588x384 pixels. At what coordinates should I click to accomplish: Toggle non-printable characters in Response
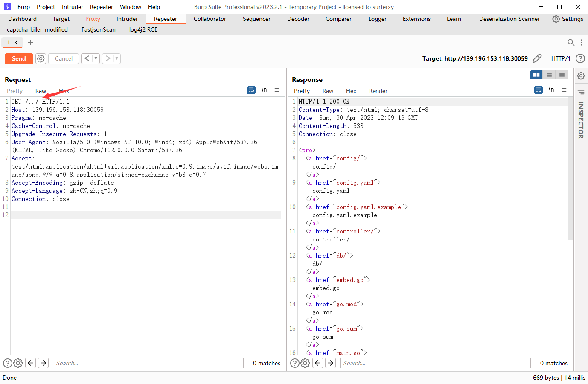point(551,90)
